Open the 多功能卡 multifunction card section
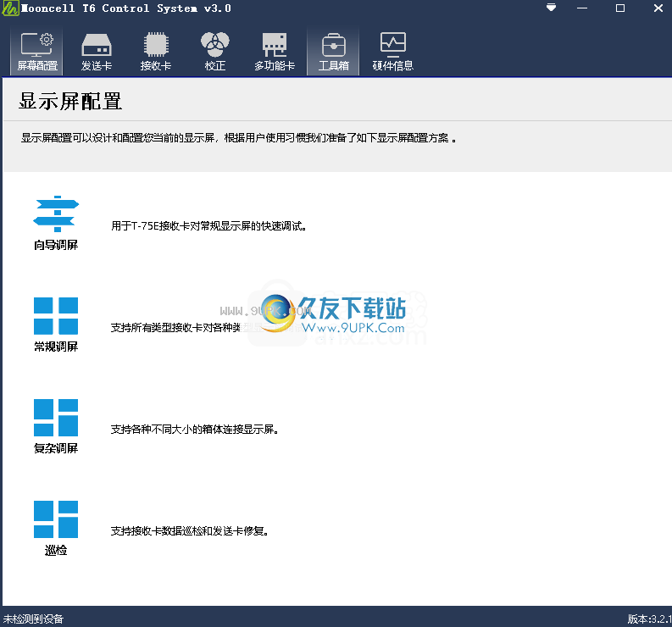The image size is (672, 627). tap(275, 52)
